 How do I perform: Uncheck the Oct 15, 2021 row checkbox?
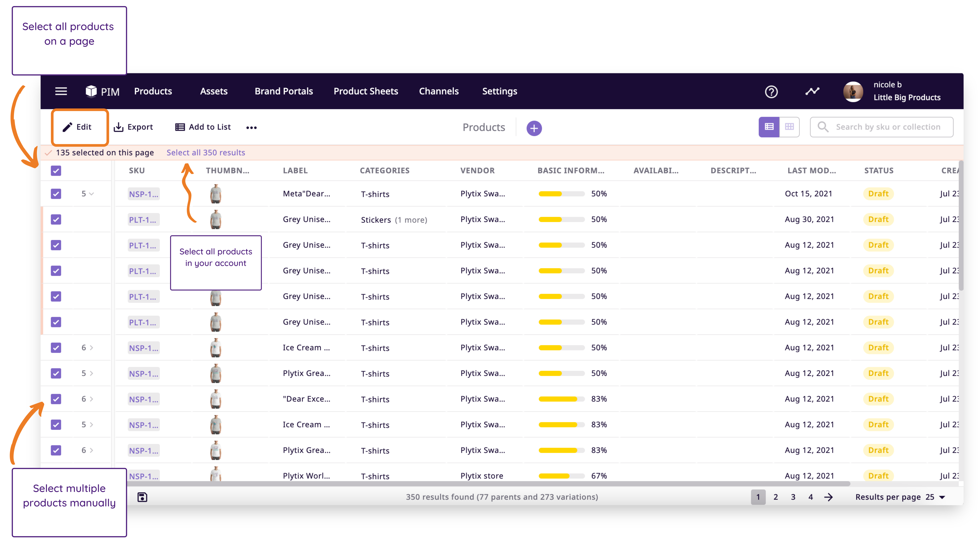pyautogui.click(x=56, y=194)
